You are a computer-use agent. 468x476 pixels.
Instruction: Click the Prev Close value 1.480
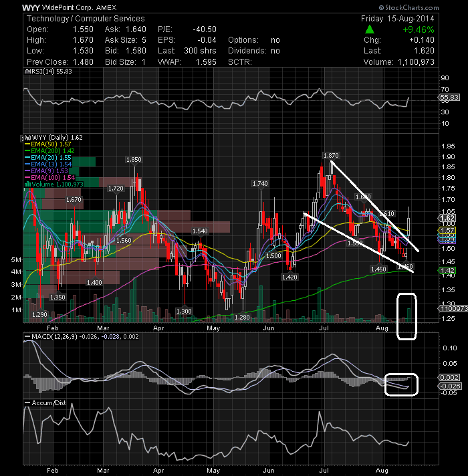[x=83, y=62]
